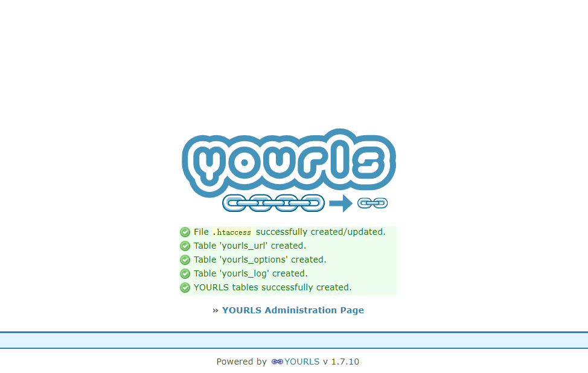Click the highlighted .htaccess filename
Image resolution: width=588 pixels, height=373 pixels.
pos(232,232)
